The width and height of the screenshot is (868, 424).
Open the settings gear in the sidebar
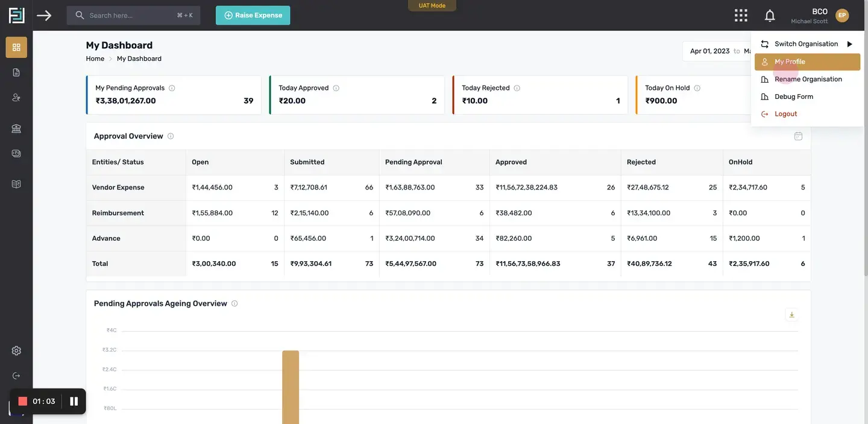(16, 350)
